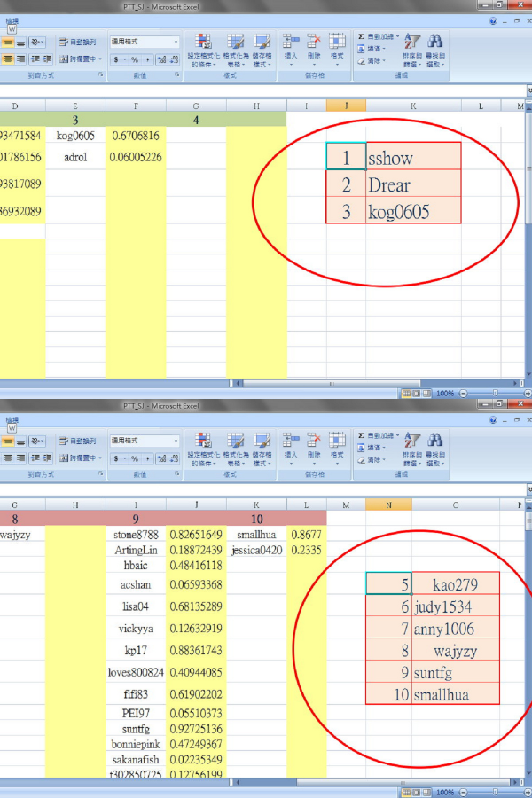Click Merge and Center in the upper window
This screenshot has width=532, height=798.
coord(78,59)
